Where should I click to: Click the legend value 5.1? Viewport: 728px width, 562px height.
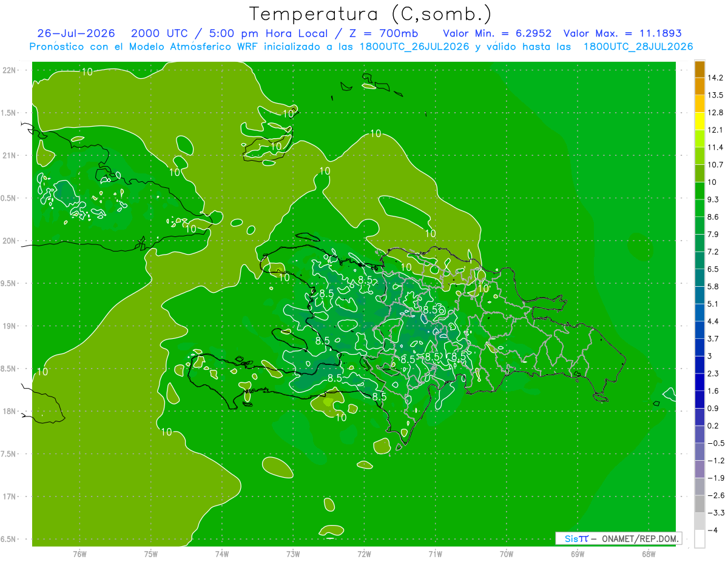713,304
